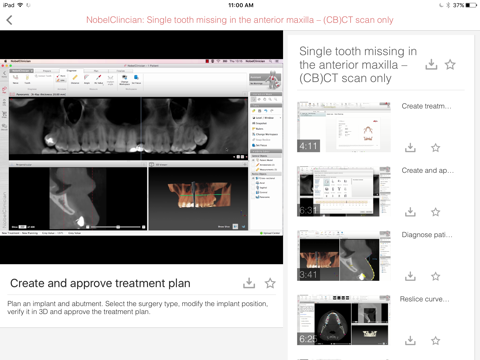Tap the 'Plan an implant and abutment' description text

[x=138, y=308]
